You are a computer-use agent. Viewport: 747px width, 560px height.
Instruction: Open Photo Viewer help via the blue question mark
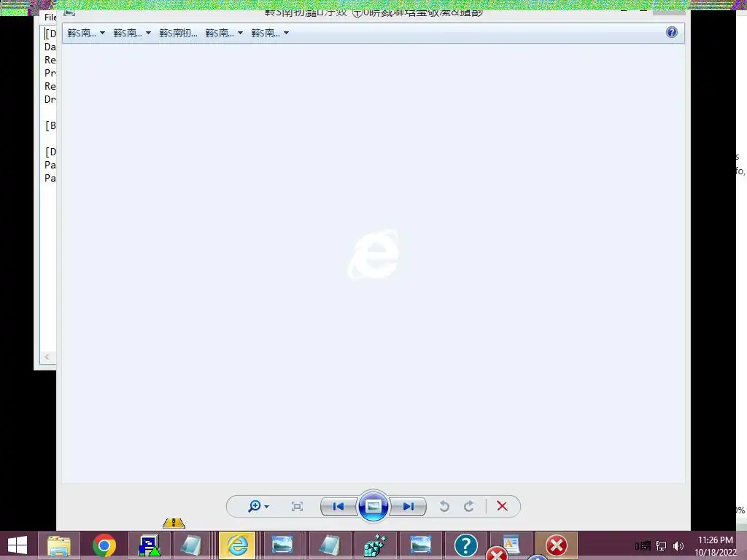672,32
